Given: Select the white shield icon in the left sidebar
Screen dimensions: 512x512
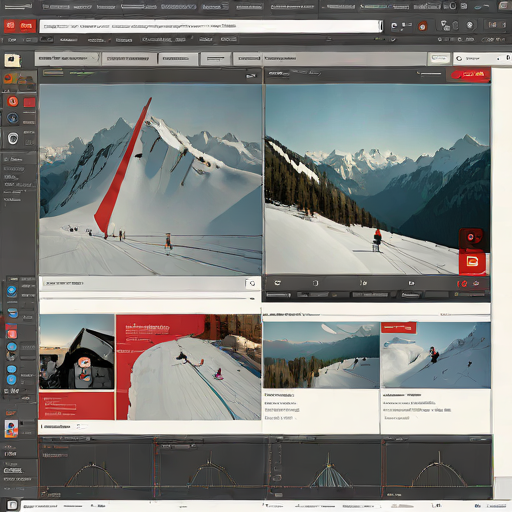Looking at the screenshot, I should (13, 138).
